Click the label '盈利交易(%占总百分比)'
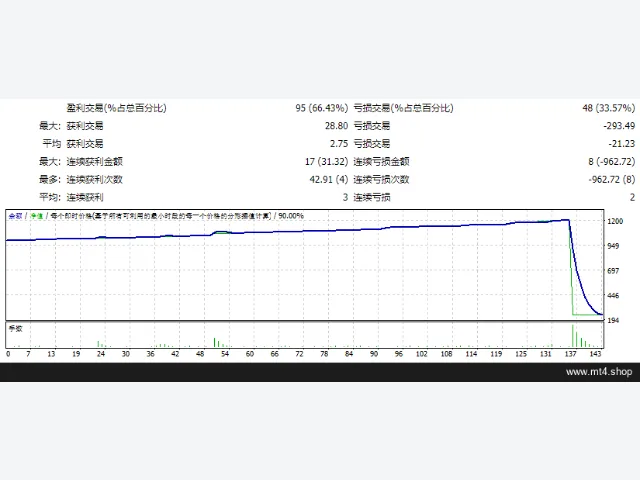The image size is (640, 480). (116, 108)
